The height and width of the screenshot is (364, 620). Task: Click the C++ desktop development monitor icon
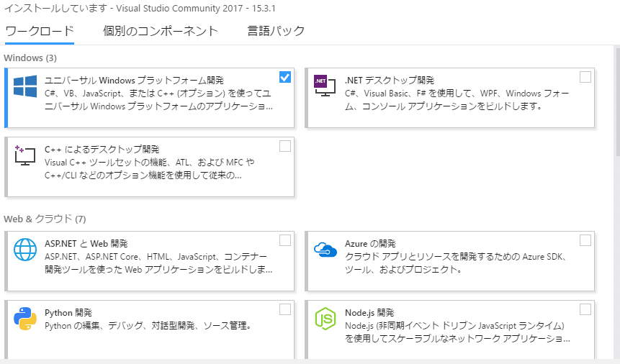[25, 155]
